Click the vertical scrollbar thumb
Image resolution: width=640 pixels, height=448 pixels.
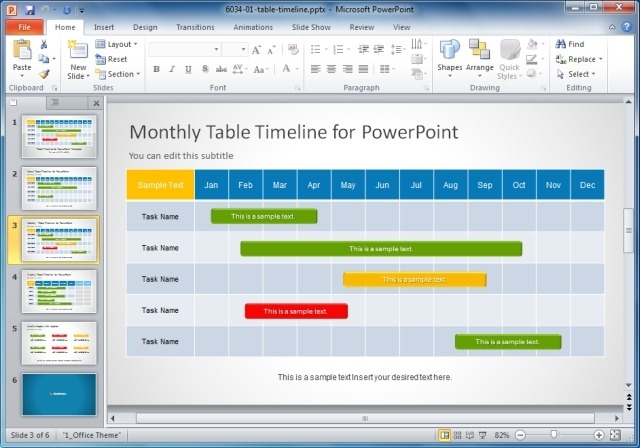point(629,231)
